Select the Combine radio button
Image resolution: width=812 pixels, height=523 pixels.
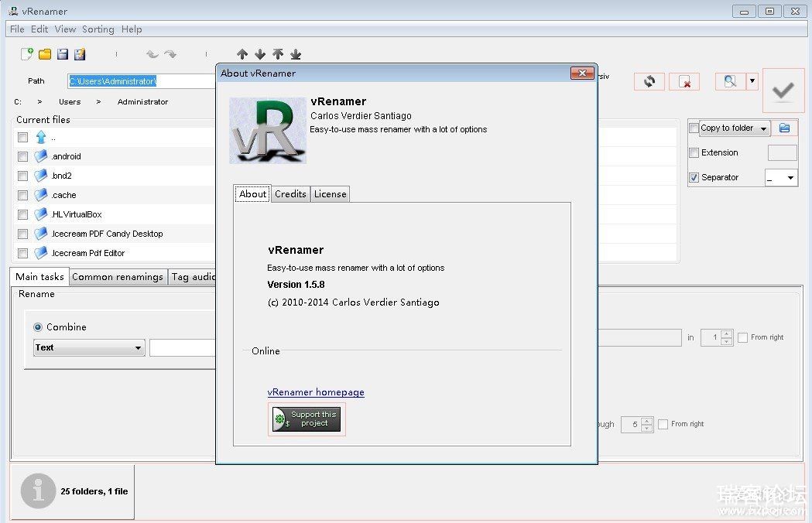point(38,327)
